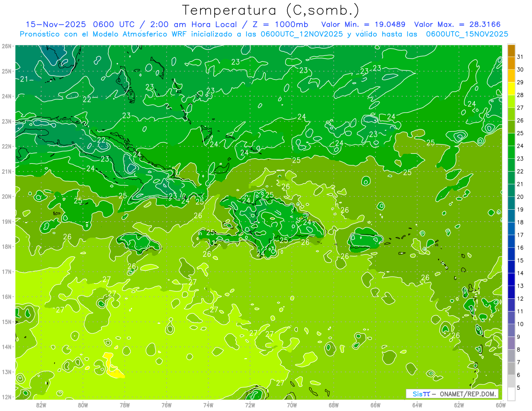532x411 pixels.
Task: Click the color scale label '27'
Action: [520, 108]
